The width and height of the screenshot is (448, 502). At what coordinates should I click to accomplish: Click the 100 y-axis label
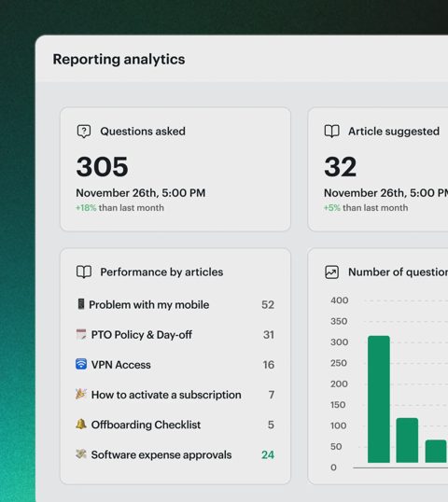point(339,425)
